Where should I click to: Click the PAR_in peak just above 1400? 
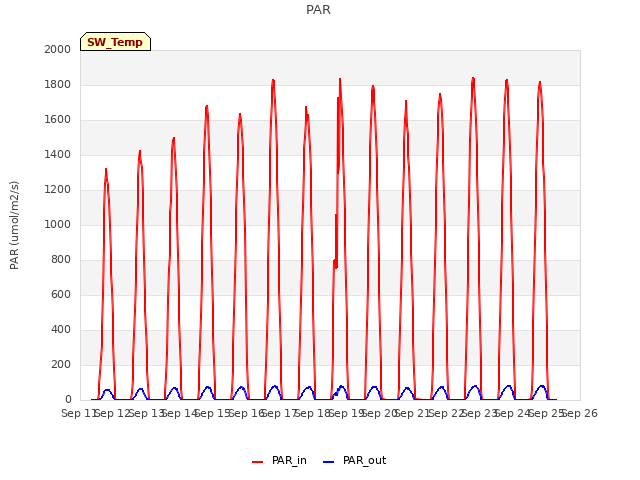(x=140, y=151)
